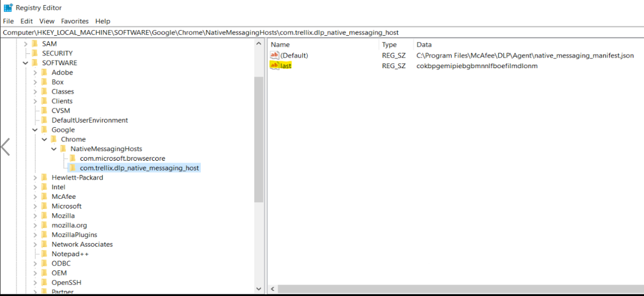Viewport: 644px width, 296px height.
Task: Expand the Intel key
Action: pos(35,187)
